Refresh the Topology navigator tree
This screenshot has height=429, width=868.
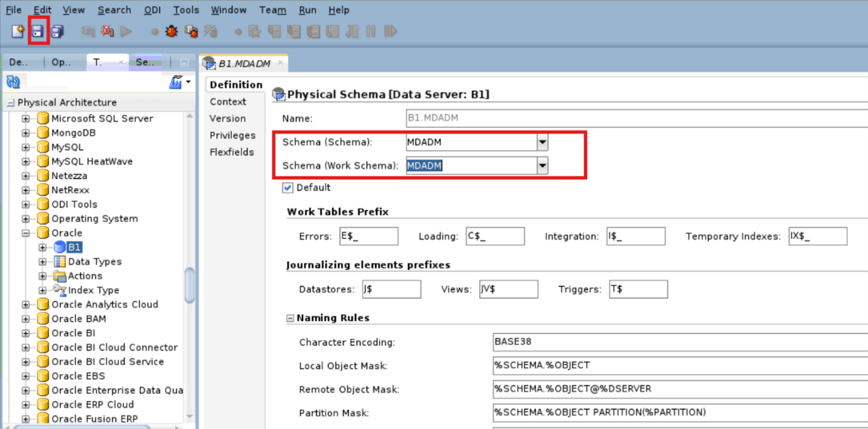click(x=13, y=82)
